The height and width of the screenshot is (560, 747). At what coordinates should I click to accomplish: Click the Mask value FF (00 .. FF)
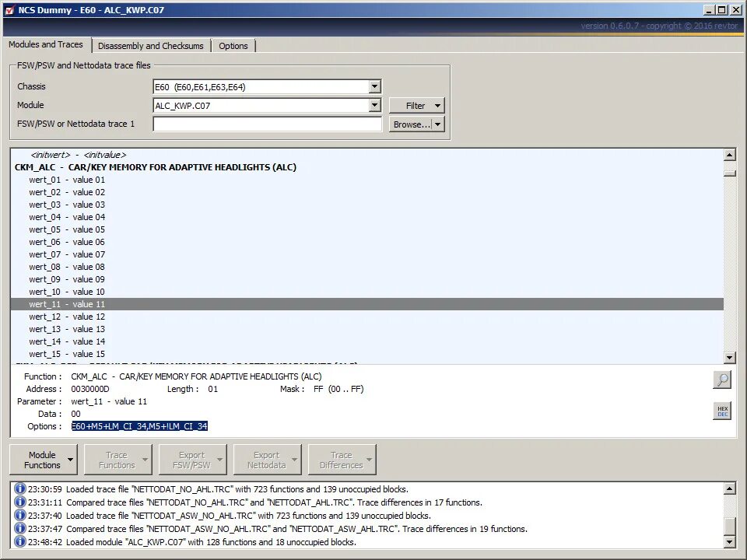(338, 389)
